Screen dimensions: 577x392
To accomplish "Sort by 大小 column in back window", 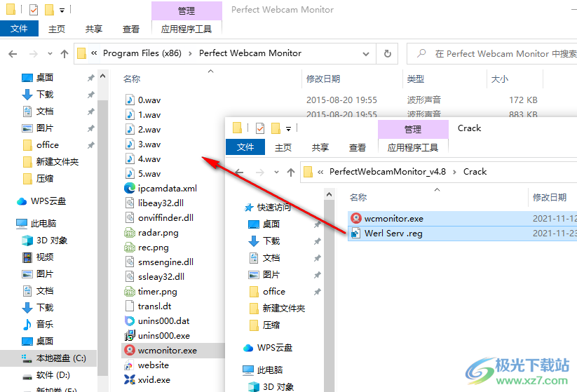I will [x=499, y=79].
